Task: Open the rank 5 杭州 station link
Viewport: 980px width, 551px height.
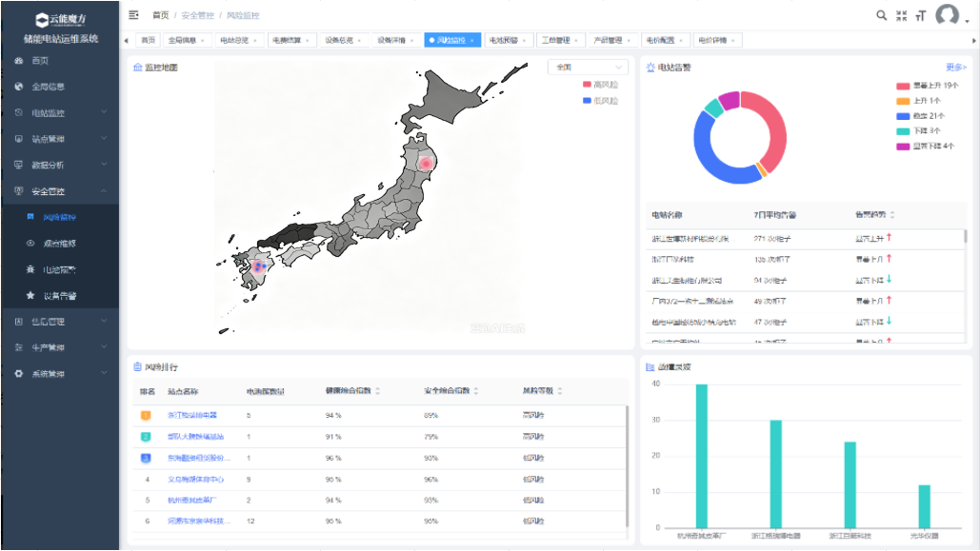Action: tap(191, 501)
